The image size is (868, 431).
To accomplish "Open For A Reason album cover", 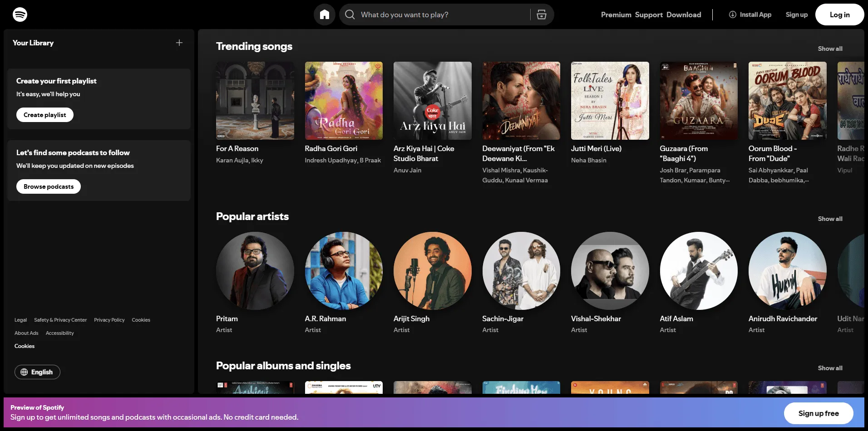I will [x=255, y=101].
